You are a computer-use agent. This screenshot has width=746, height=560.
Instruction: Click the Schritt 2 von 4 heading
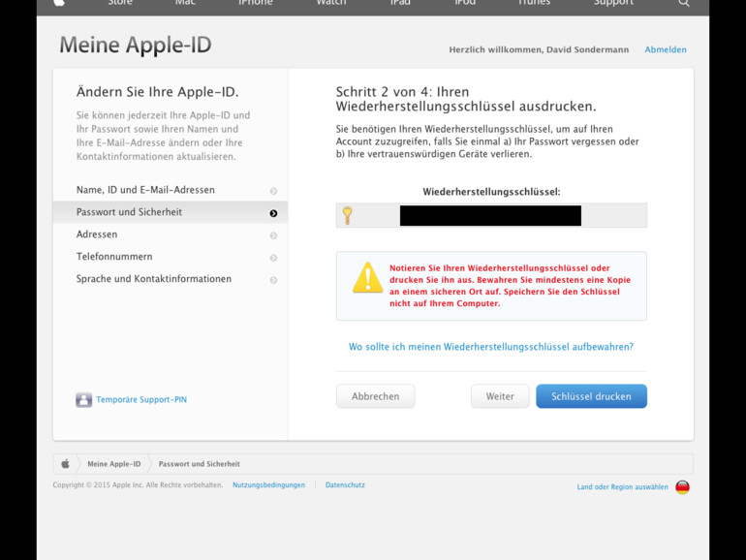pos(466,99)
